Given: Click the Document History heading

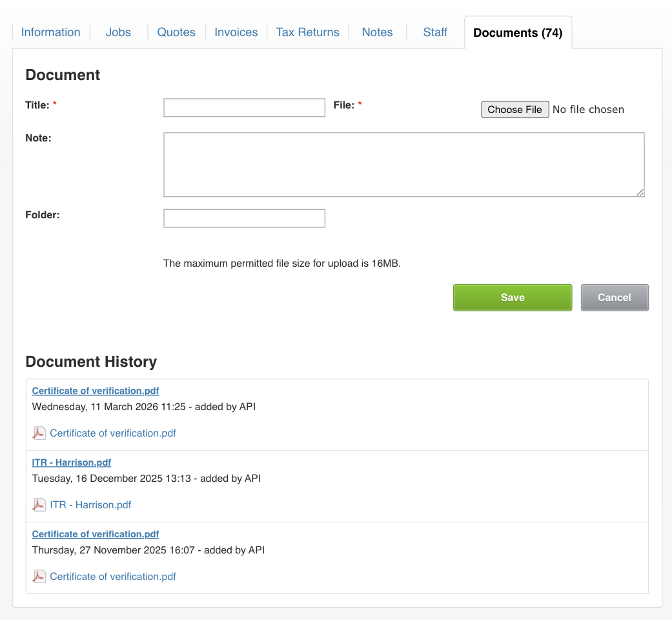Looking at the screenshot, I should tap(91, 362).
